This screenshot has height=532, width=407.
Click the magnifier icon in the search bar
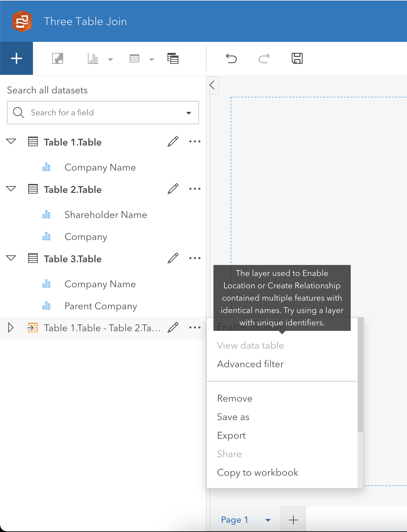coord(19,113)
